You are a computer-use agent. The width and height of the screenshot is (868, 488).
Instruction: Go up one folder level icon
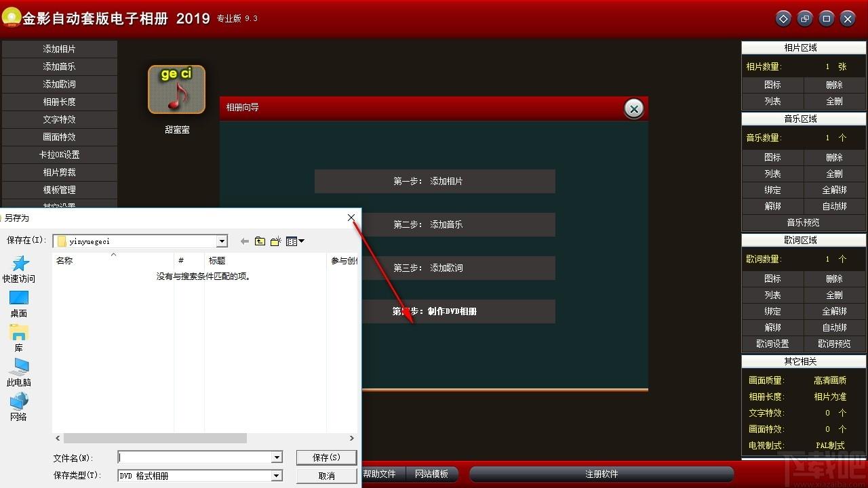pyautogui.click(x=260, y=241)
